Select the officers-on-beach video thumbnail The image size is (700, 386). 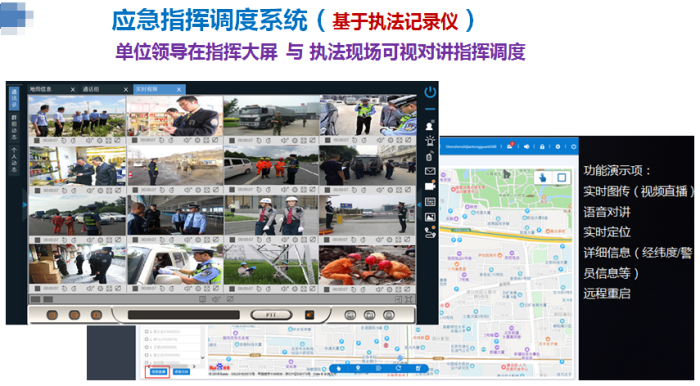[x=77, y=116]
